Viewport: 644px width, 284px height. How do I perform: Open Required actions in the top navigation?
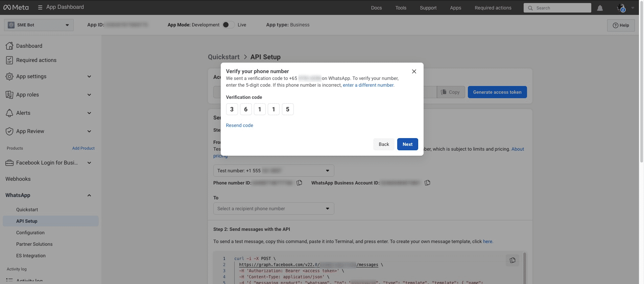tap(493, 8)
